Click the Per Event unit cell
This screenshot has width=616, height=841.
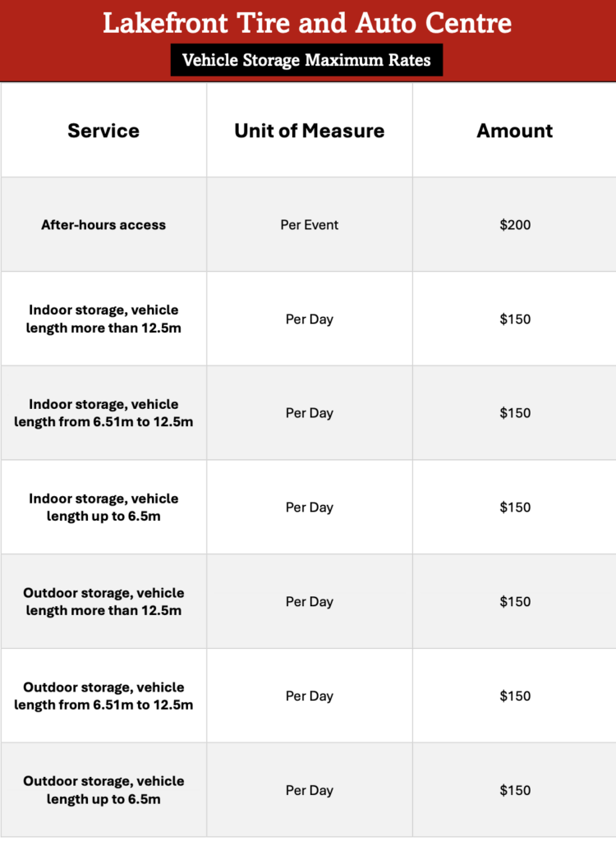click(x=309, y=224)
